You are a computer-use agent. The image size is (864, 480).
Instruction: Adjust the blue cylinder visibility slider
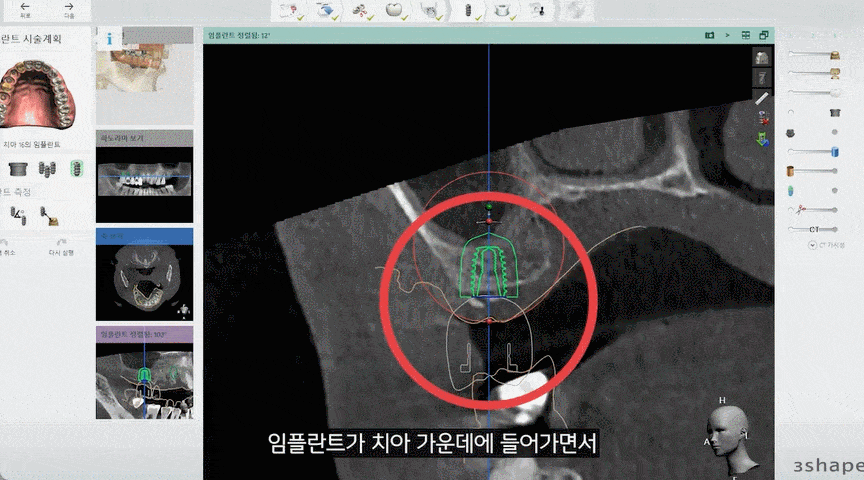(814, 152)
